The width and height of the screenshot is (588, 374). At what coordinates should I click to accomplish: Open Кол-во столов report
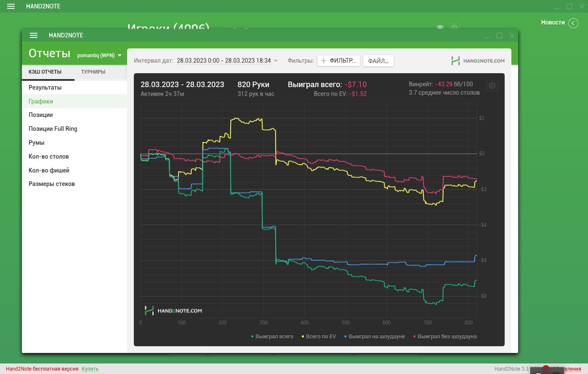[74, 156]
